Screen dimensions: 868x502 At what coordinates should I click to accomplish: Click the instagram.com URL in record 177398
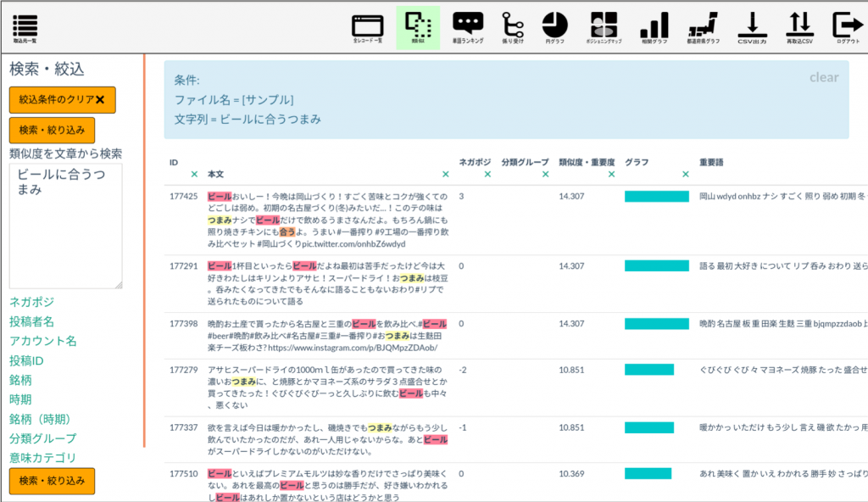click(352, 348)
